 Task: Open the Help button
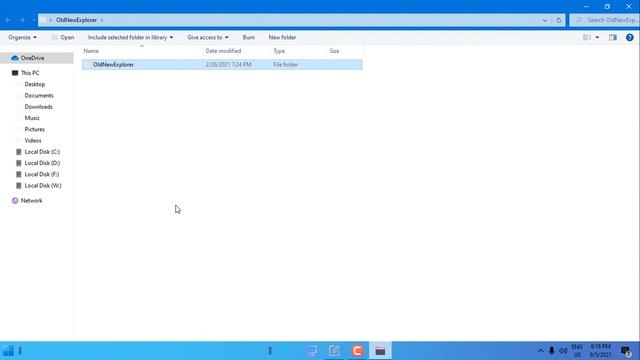[629, 37]
